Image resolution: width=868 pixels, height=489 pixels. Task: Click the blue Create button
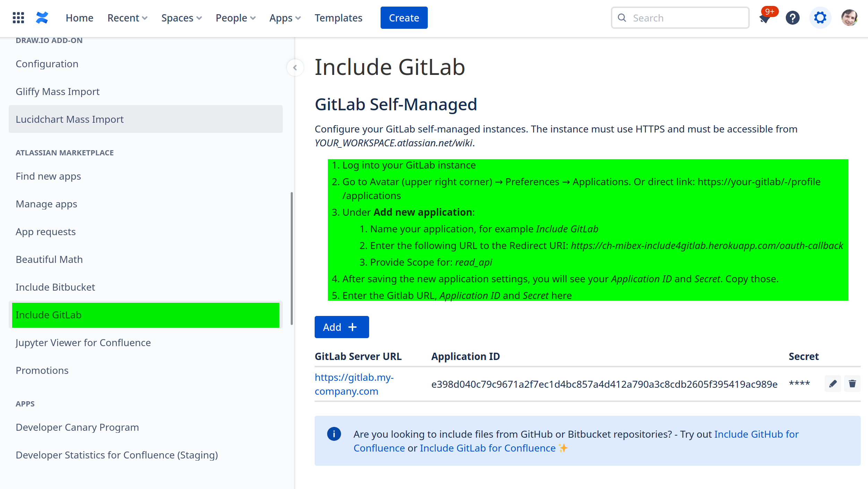tap(404, 18)
